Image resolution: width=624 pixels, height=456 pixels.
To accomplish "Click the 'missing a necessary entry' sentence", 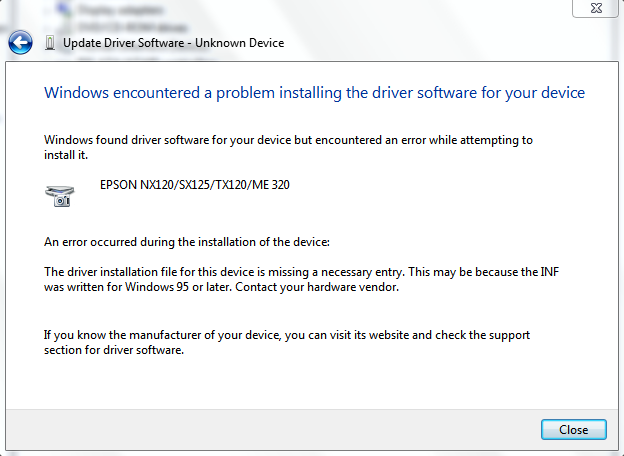I will [301, 272].
